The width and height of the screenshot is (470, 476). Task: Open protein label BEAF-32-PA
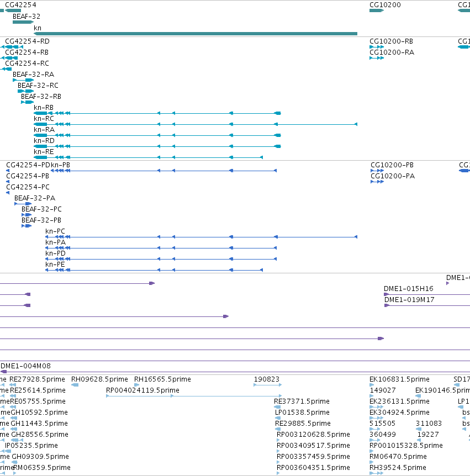[35, 198]
